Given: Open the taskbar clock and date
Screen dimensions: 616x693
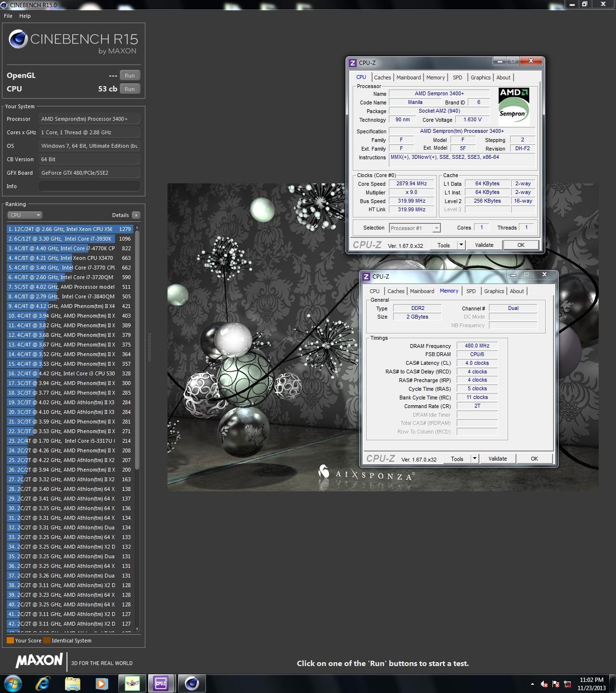Looking at the screenshot, I should 591,684.
